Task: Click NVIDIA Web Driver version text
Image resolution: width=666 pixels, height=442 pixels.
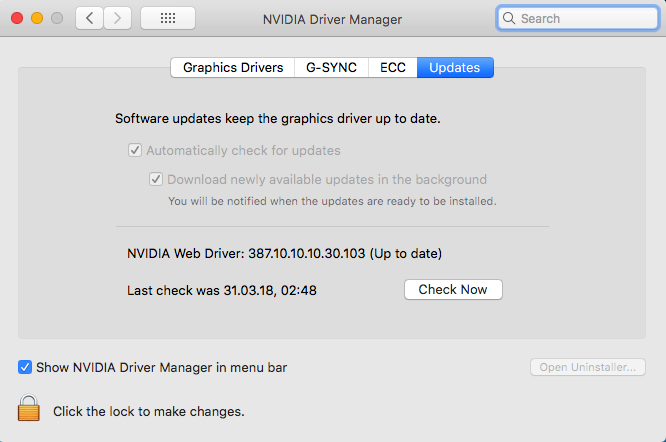Action: (x=284, y=253)
